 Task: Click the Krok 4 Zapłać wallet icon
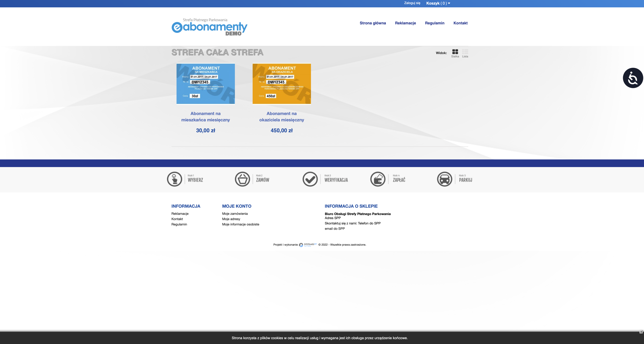(378, 179)
